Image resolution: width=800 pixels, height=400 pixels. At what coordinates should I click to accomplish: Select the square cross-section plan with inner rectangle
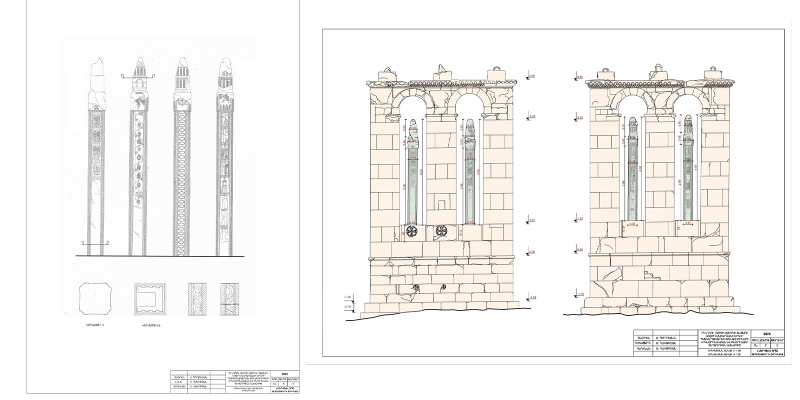click(150, 300)
